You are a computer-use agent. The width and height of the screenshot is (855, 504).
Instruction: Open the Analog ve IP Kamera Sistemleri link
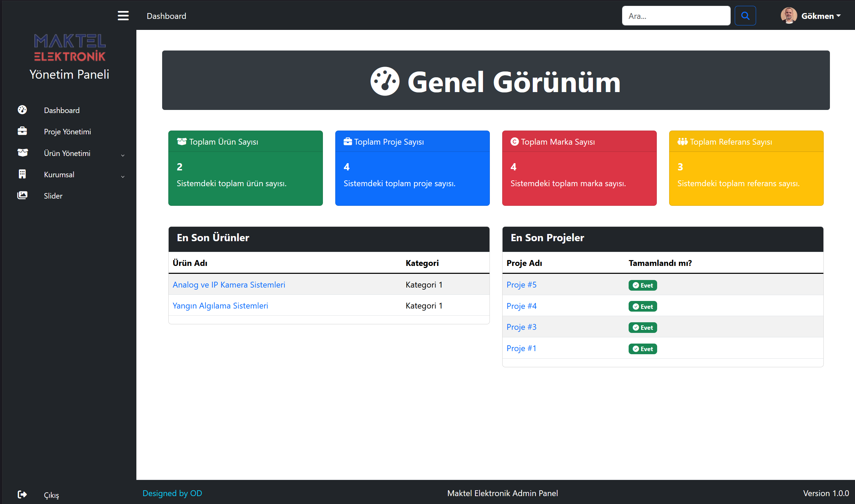tap(229, 285)
